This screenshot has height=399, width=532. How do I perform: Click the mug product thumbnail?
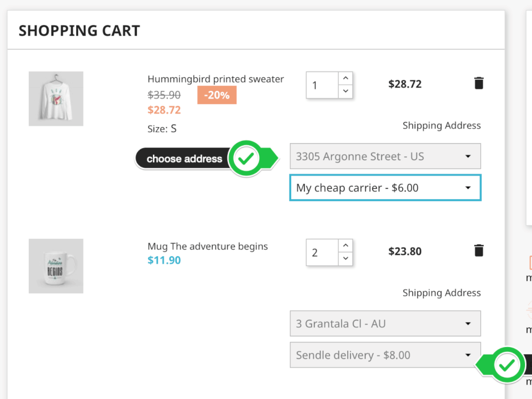coord(56,266)
